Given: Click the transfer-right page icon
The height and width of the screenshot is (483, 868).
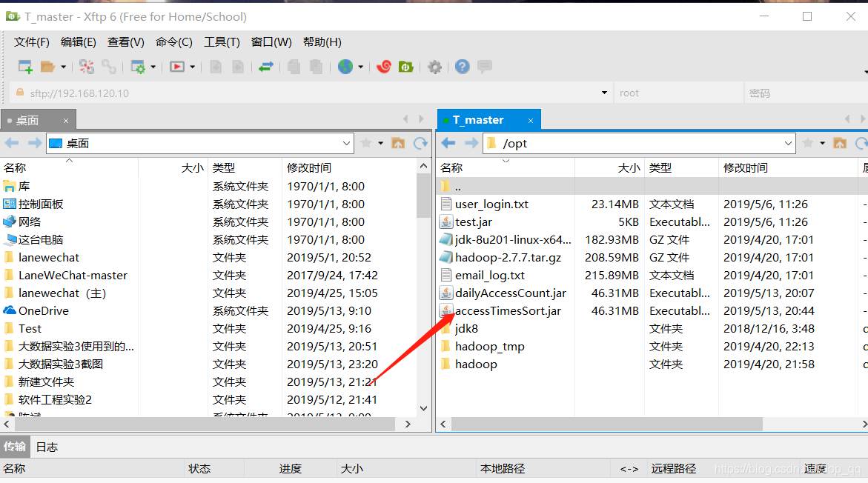Looking at the screenshot, I should pyautogui.click(x=238, y=67).
